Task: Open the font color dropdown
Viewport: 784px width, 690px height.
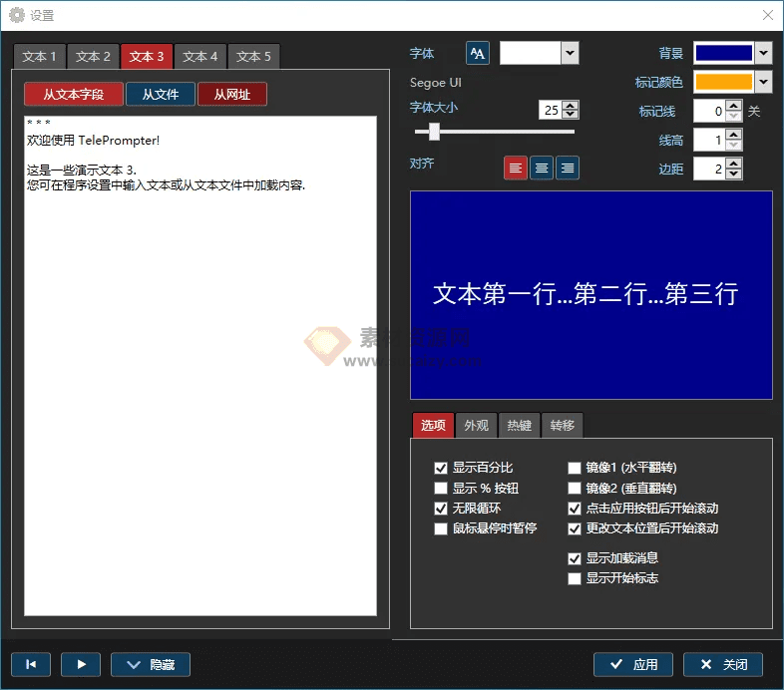Action: [570, 53]
